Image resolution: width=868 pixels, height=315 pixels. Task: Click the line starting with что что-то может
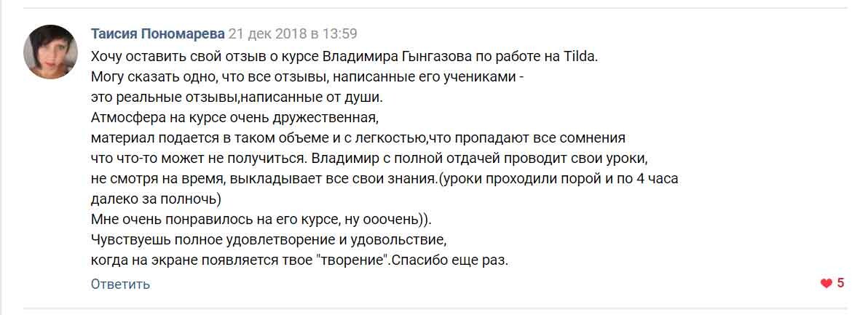[368, 158]
